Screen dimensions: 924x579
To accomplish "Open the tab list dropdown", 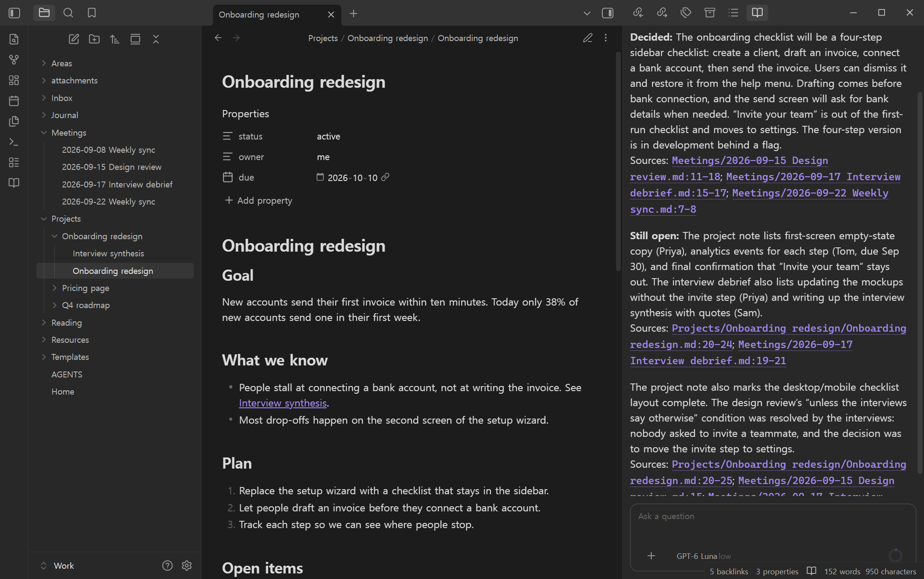I will coord(587,13).
